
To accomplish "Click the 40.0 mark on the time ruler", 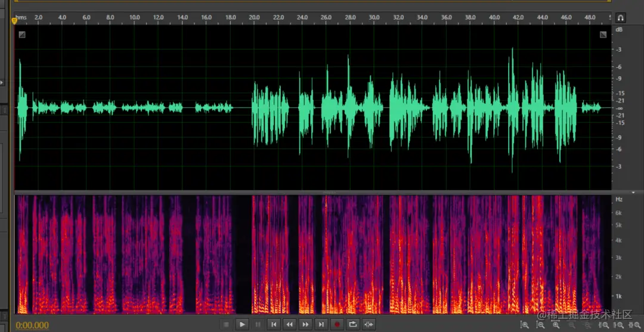I will click(x=494, y=18).
